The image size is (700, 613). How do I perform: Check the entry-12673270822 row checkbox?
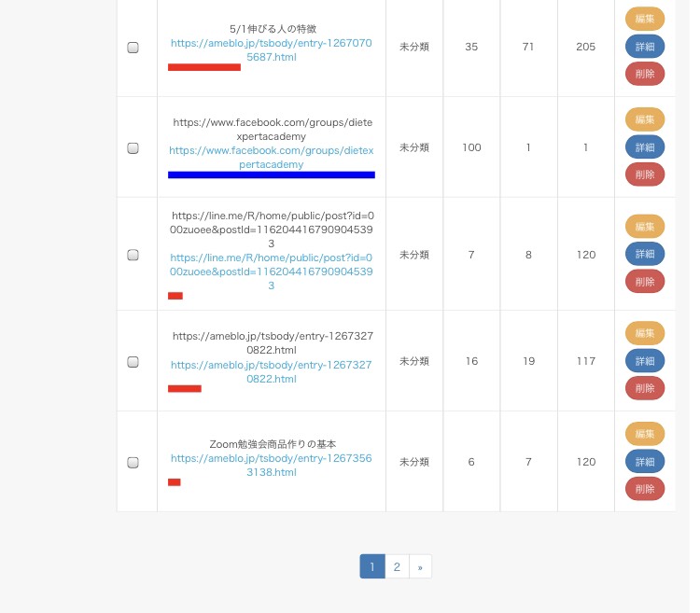pyautogui.click(x=133, y=362)
